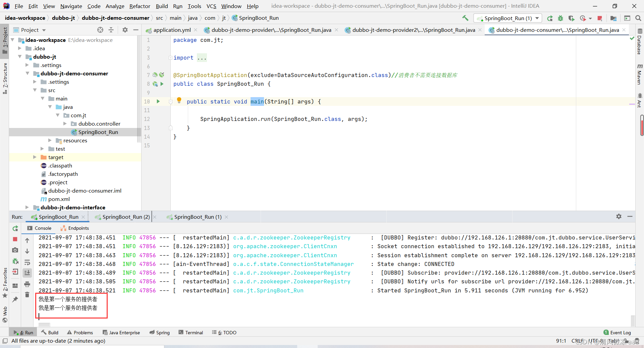Stop running processes with red square
644x348 pixels.
(x=600, y=18)
